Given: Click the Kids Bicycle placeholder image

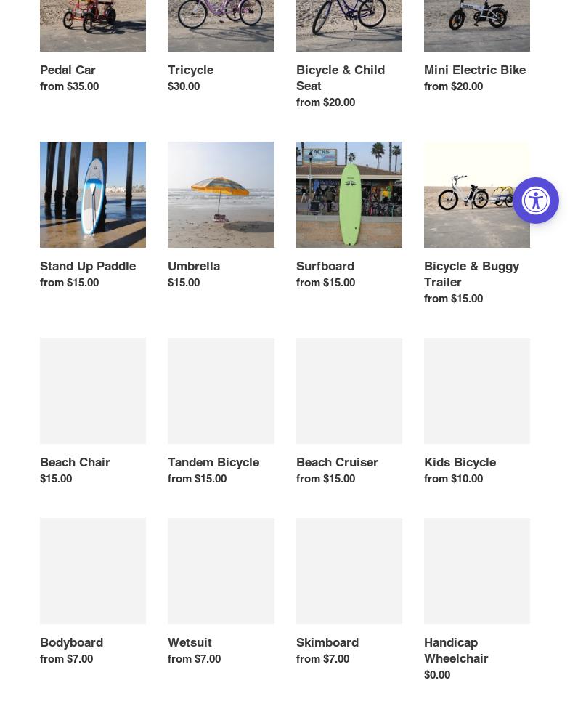Looking at the screenshot, I should [476, 391].
